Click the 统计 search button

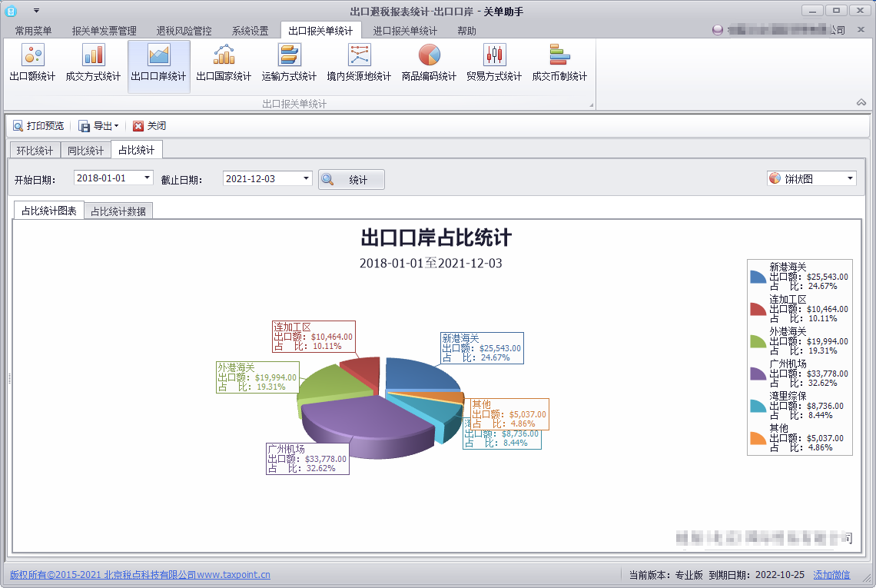[x=351, y=179]
